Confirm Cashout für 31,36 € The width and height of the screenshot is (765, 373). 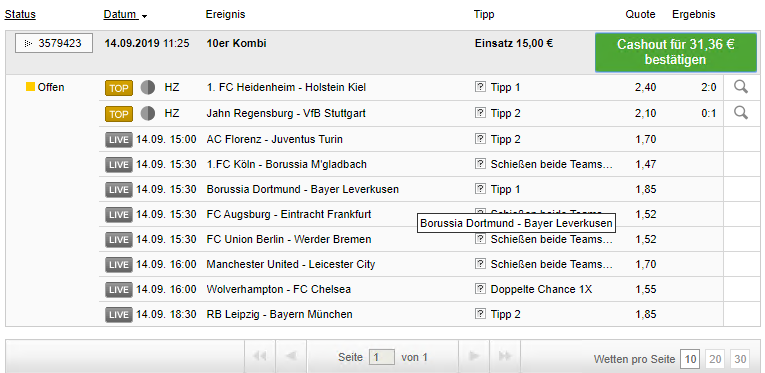[675, 52]
